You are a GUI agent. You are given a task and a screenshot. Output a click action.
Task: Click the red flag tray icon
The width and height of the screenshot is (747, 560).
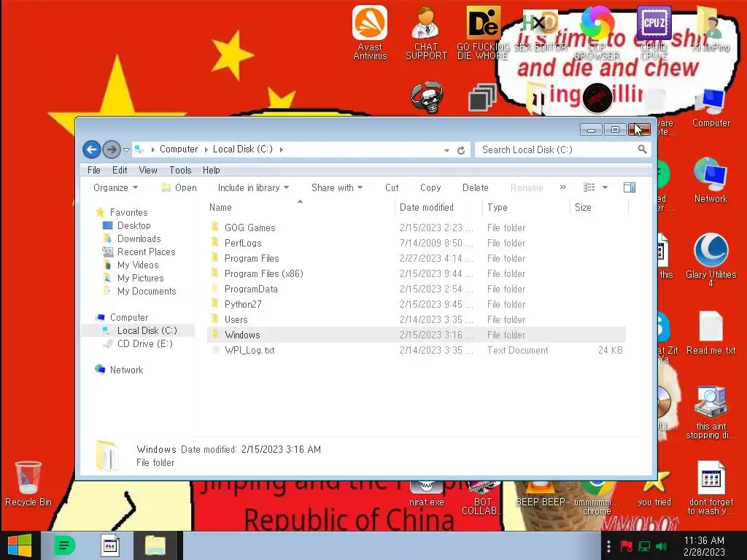tap(626, 546)
